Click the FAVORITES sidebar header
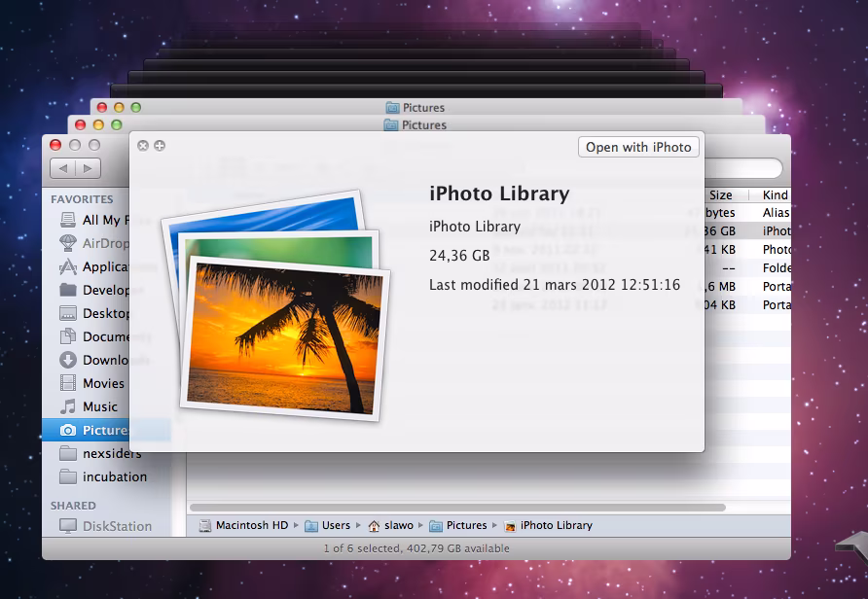The width and height of the screenshot is (868, 599). pos(82,199)
